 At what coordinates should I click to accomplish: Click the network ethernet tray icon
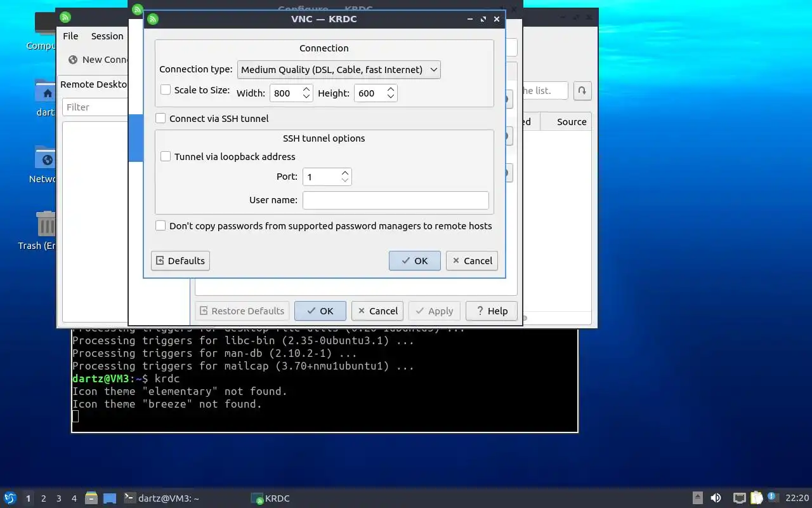[x=739, y=498]
